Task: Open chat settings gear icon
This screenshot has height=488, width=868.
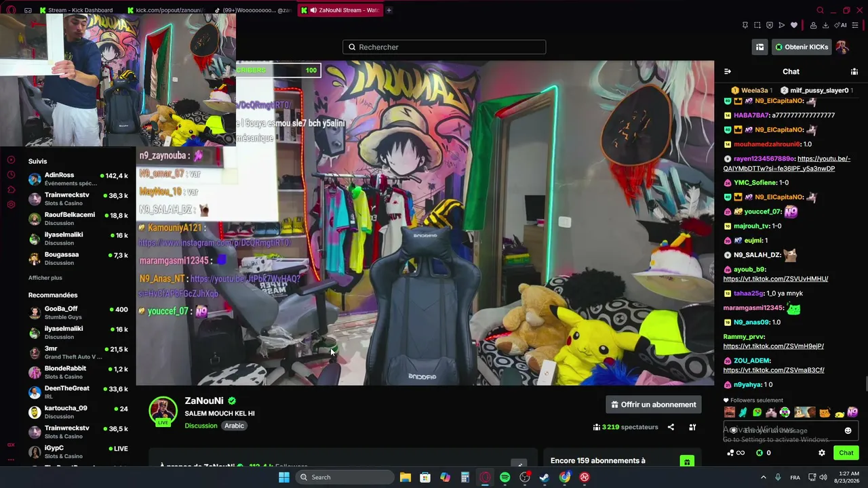Action: [822, 453]
